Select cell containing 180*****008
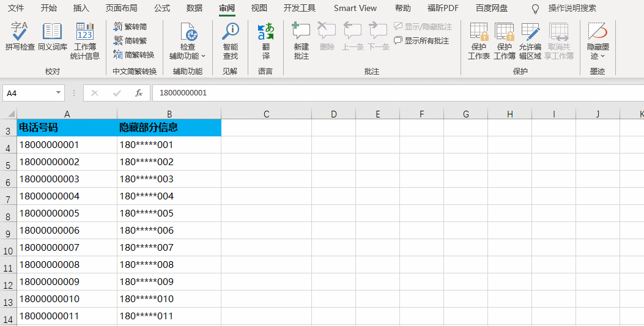The height and width of the screenshot is (326, 644). pyautogui.click(x=169, y=265)
